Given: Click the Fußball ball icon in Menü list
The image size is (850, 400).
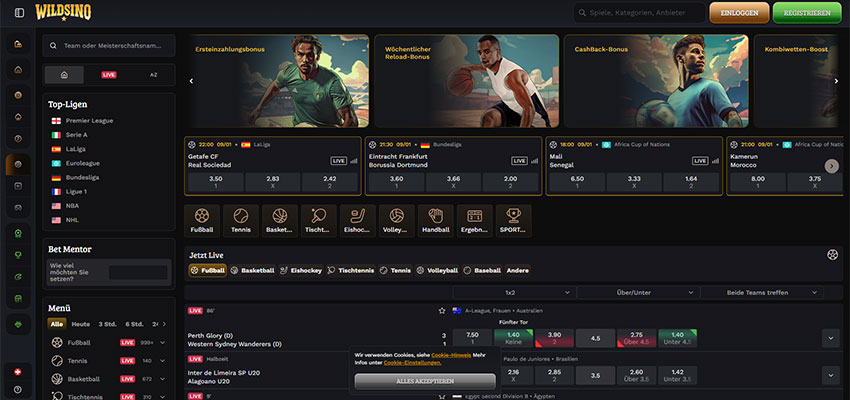Looking at the screenshot, I should (57, 343).
